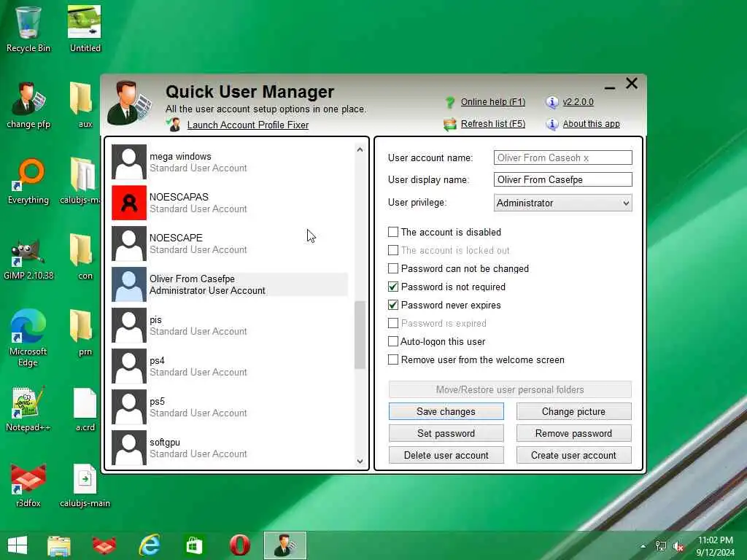Click the User account name field
Image resolution: width=747 pixels, height=560 pixels.
(x=562, y=157)
